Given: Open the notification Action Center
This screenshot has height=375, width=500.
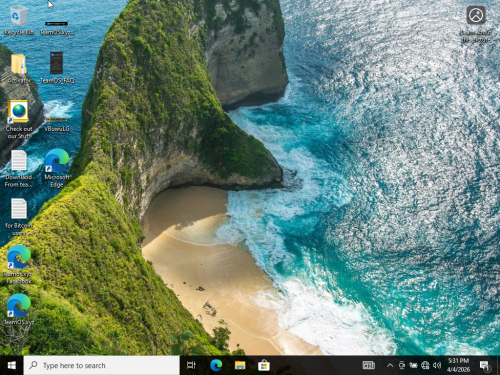Looking at the screenshot, I should click(x=484, y=365).
